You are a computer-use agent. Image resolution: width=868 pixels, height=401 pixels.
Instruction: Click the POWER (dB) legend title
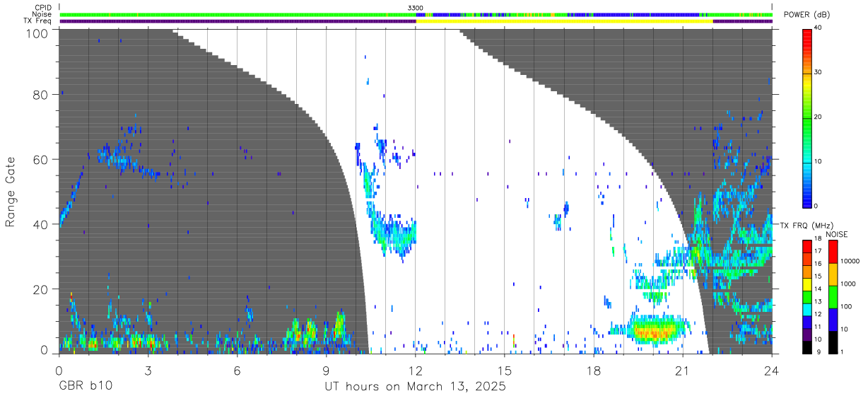coord(807,14)
